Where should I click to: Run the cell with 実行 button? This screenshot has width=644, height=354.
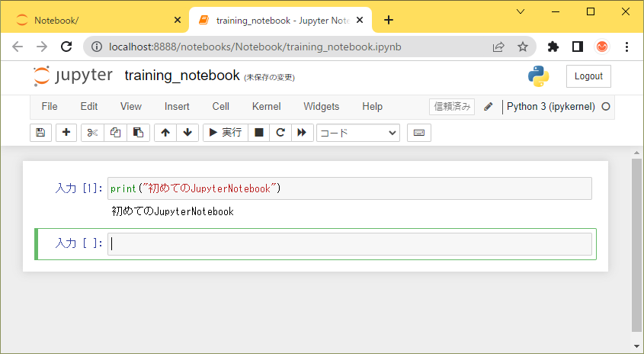[x=226, y=133]
